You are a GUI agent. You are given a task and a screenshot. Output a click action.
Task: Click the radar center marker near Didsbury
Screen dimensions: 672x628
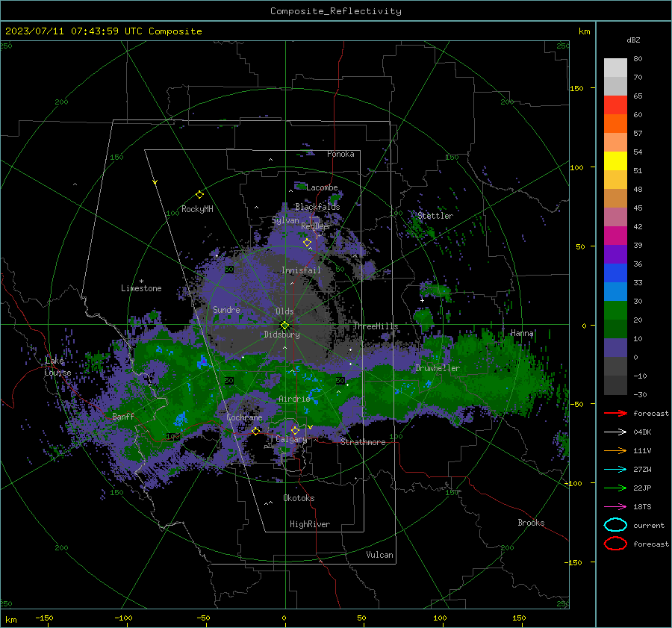pos(284,326)
